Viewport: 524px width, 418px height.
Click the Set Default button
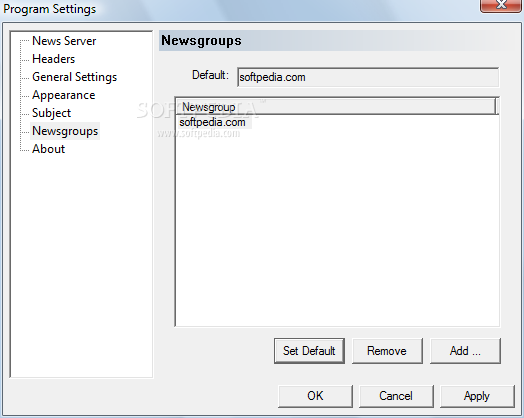point(309,351)
